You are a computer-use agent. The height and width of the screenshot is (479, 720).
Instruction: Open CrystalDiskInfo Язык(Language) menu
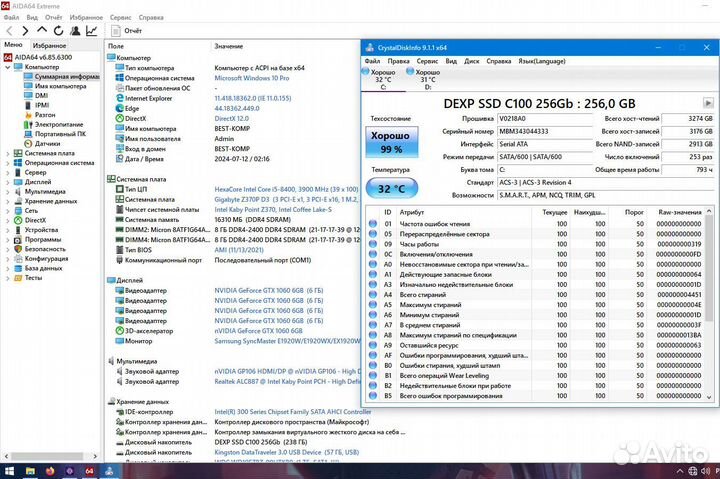coord(542,61)
